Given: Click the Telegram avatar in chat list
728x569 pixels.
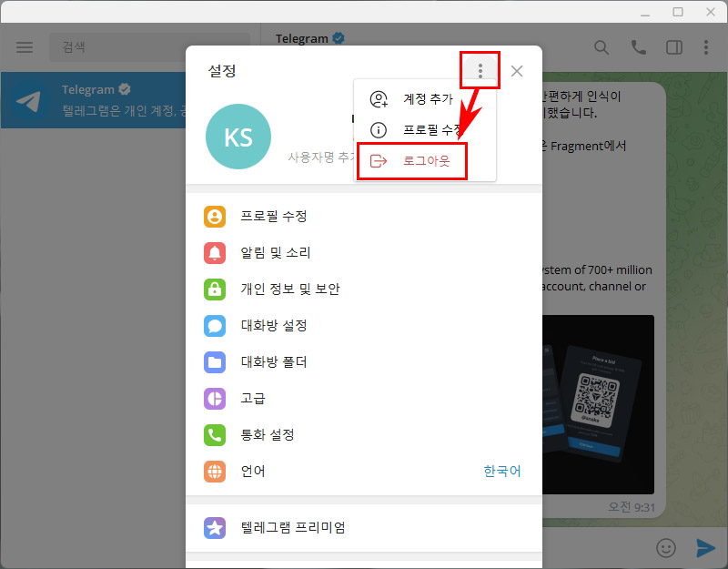Looking at the screenshot, I should click(29, 100).
